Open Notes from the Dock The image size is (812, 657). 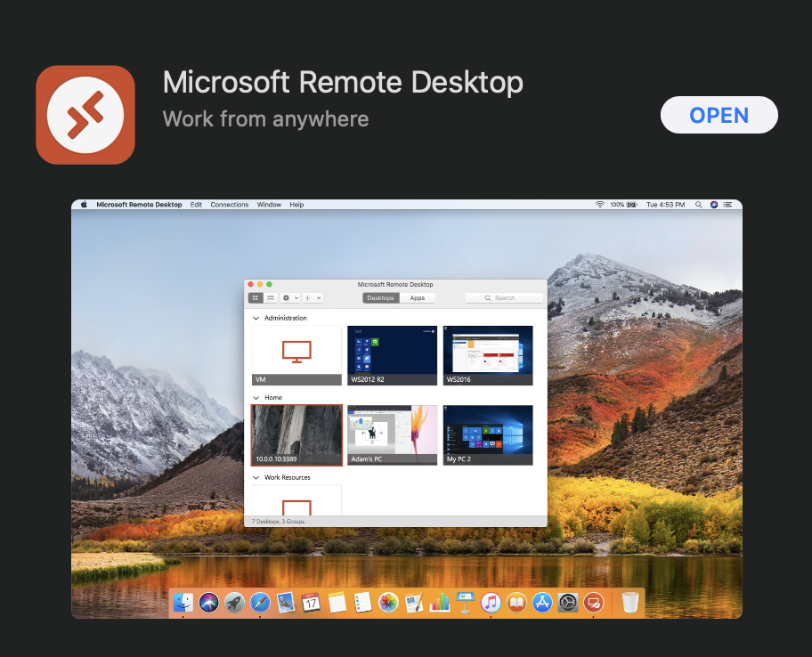[x=337, y=602]
